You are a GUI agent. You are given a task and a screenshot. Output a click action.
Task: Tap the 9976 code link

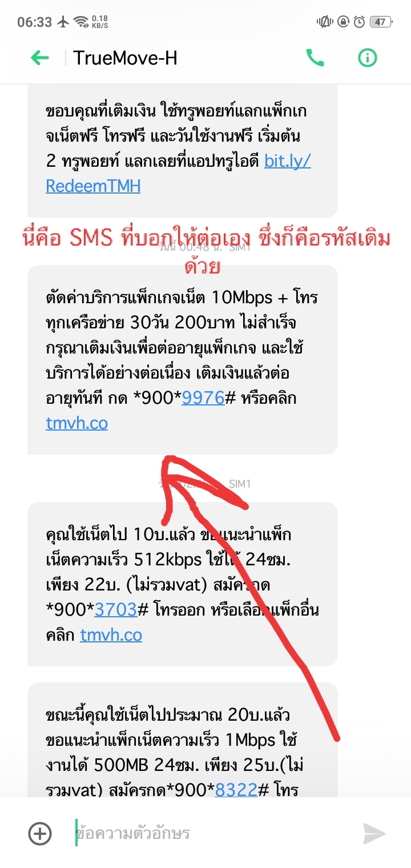point(203,398)
